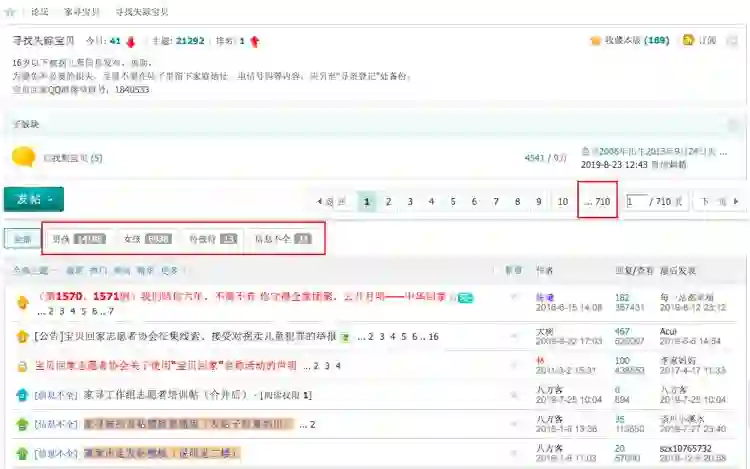The height and width of the screenshot is (469, 750).
Task: Click the 返回 back link left of page numbers
Action: click(331, 202)
